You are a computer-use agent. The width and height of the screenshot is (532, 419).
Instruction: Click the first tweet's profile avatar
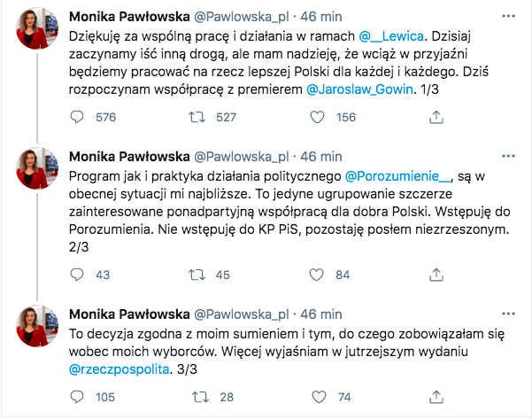(37, 31)
